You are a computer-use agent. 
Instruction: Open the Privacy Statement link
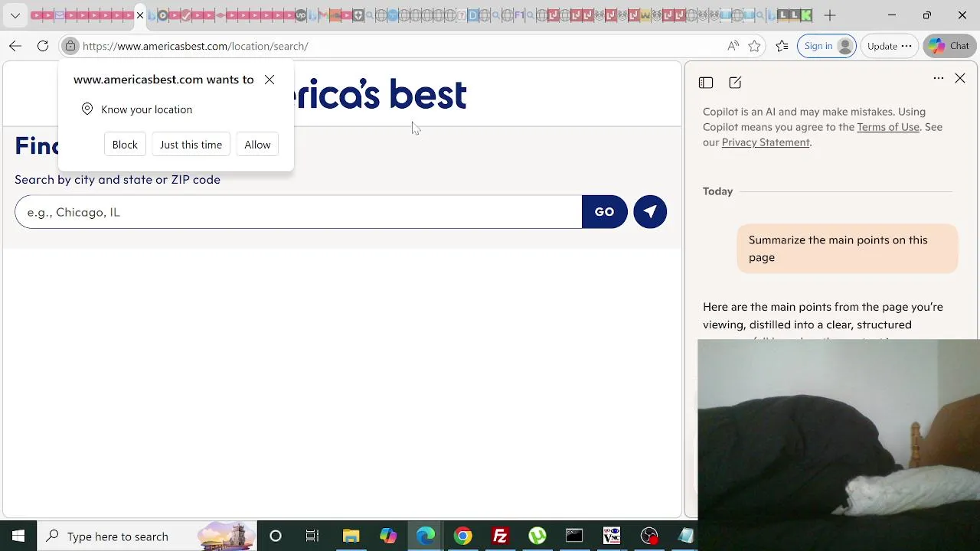coord(766,142)
